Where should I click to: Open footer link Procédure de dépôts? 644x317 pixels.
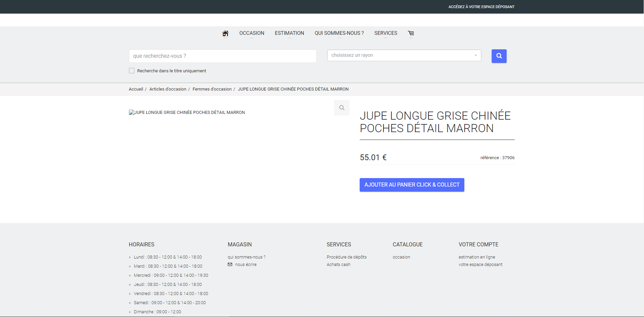[x=347, y=257]
